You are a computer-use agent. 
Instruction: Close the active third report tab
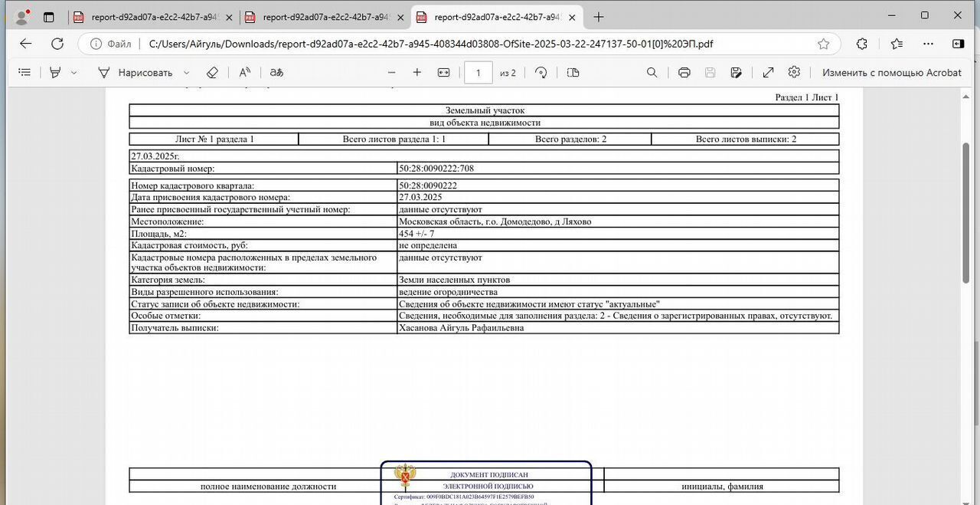[x=572, y=17]
